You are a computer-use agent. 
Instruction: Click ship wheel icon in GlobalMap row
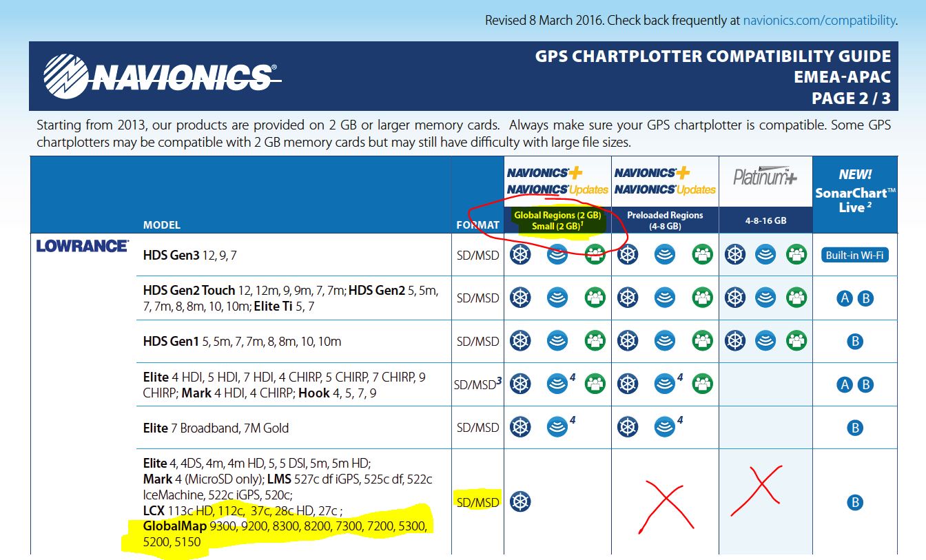[x=520, y=501]
